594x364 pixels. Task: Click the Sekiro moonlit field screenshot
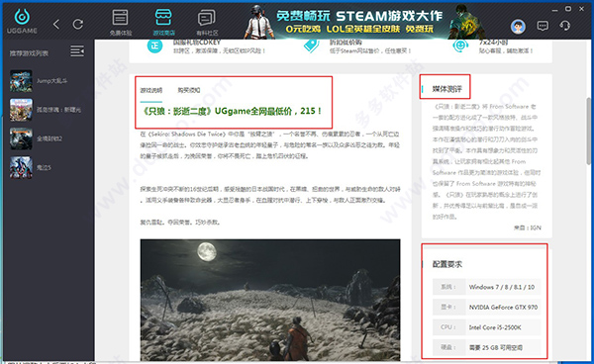[270, 300]
